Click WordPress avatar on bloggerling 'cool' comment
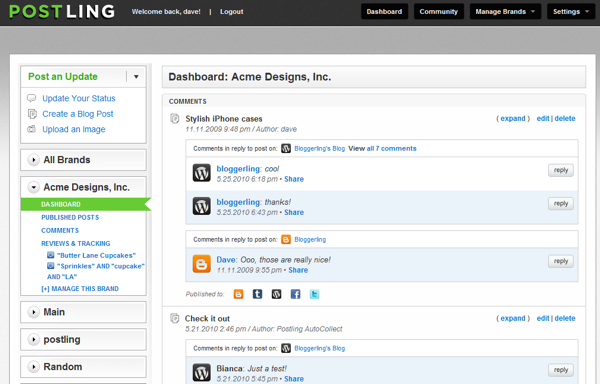The image size is (600, 384). [x=202, y=173]
